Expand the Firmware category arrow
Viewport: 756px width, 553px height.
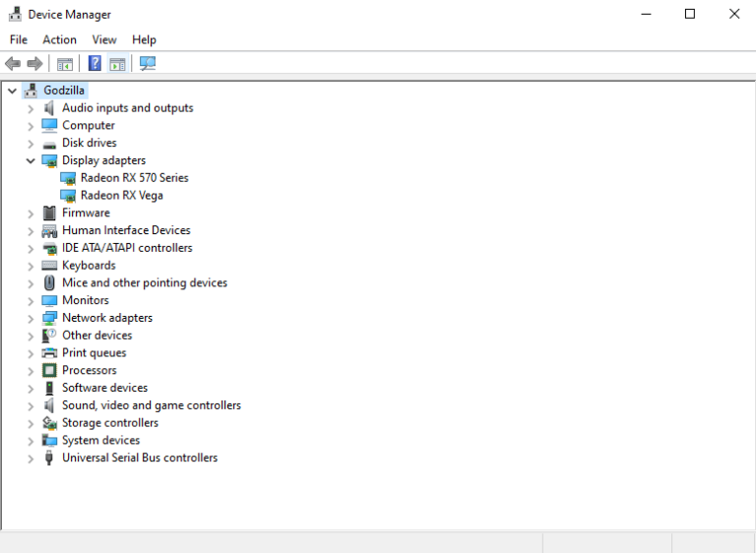(31, 214)
